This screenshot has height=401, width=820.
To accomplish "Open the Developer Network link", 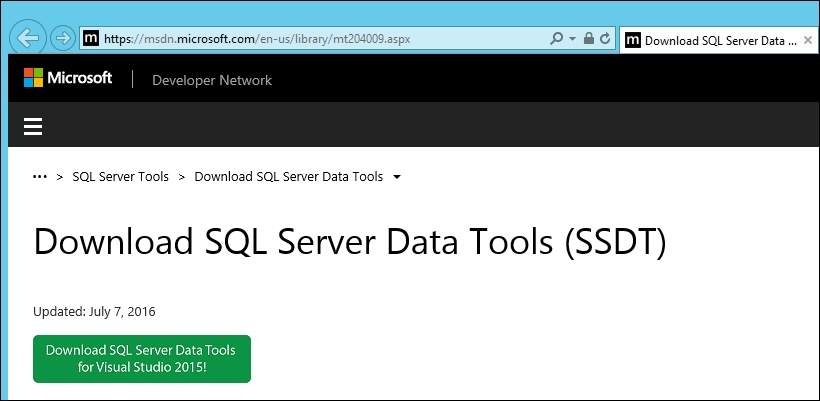I will coord(212,80).
